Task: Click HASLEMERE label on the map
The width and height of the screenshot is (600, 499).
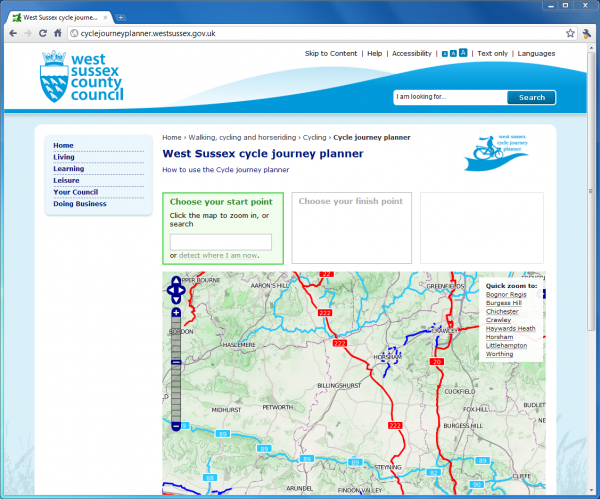Action: (239, 345)
